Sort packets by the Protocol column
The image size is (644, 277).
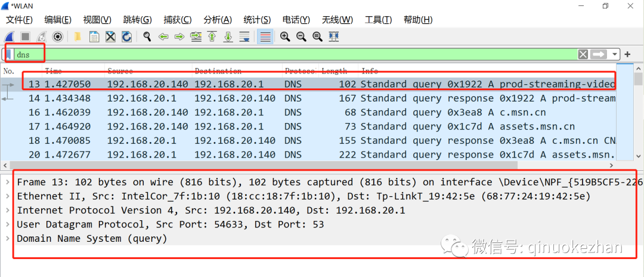click(300, 71)
